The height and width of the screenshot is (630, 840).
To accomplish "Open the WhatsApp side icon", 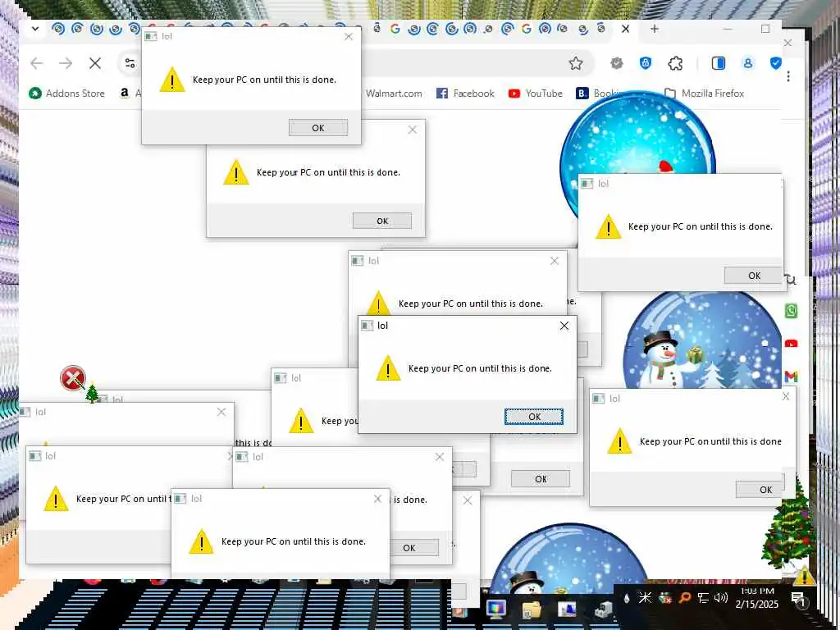I will pyautogui.click(x=792, y=311).
